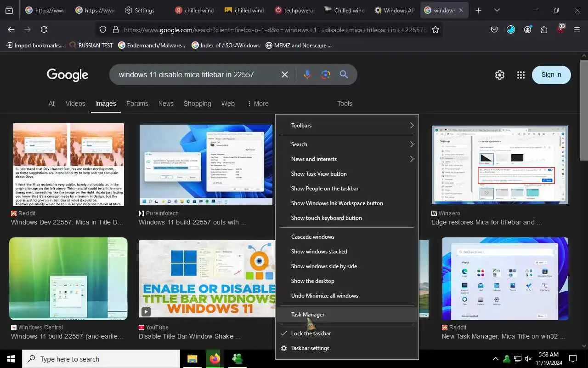The width and height of the screenshot is (588, 368).
Task: Reload the page with the refresh icon
Action: 44,29
